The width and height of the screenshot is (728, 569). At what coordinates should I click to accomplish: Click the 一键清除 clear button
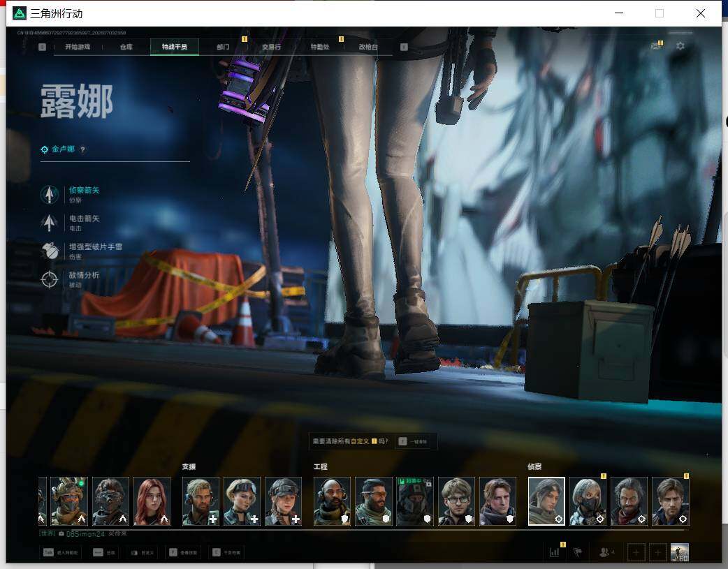[x=412, y=441]
